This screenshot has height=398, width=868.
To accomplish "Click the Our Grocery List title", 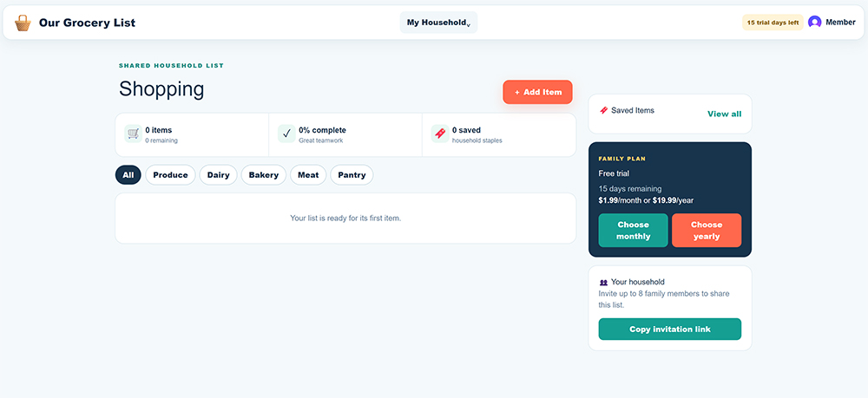I will click(87, 23).
